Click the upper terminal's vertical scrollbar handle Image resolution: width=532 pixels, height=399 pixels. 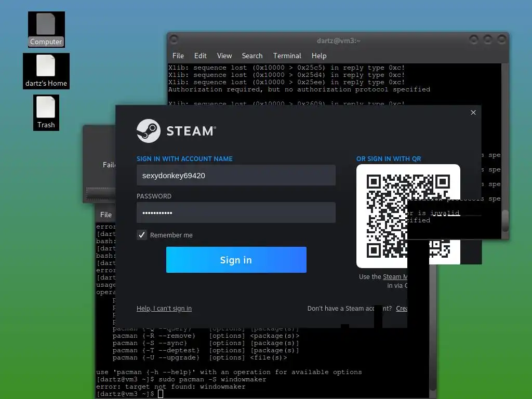(x=505, y=221)
